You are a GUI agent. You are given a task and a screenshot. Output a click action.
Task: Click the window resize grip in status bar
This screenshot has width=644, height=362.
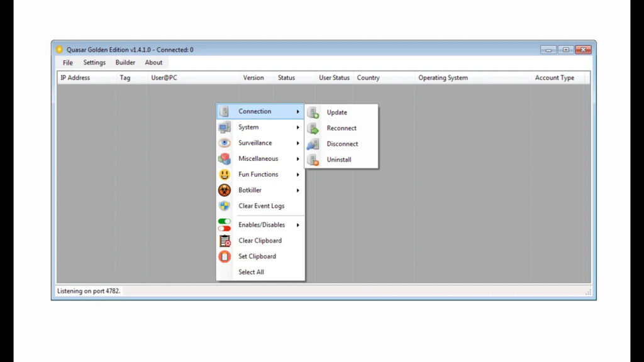point(588,292)
